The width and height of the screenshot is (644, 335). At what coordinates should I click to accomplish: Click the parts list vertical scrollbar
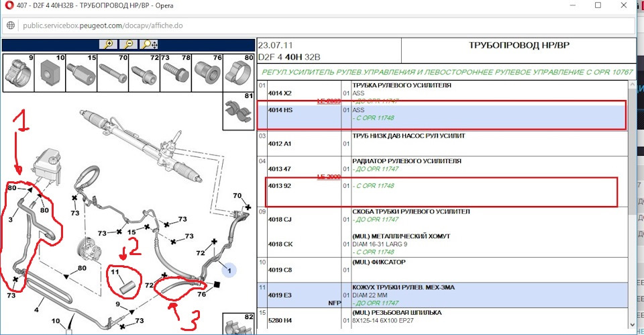point(631,201)
